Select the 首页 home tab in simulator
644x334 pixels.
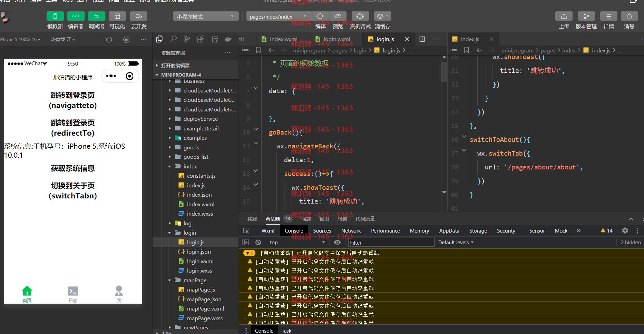coord(27,294)
